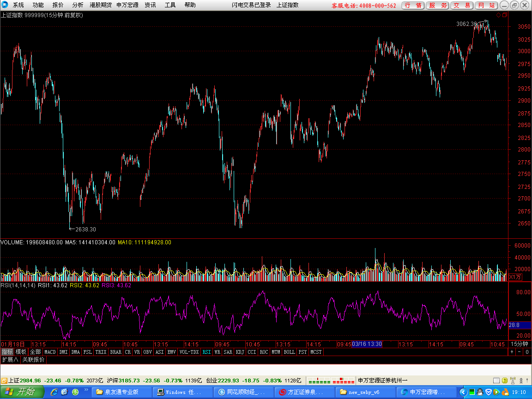Screen dimensions: 532x399
Task: Click the 行情 button
Action: (413, 5)
